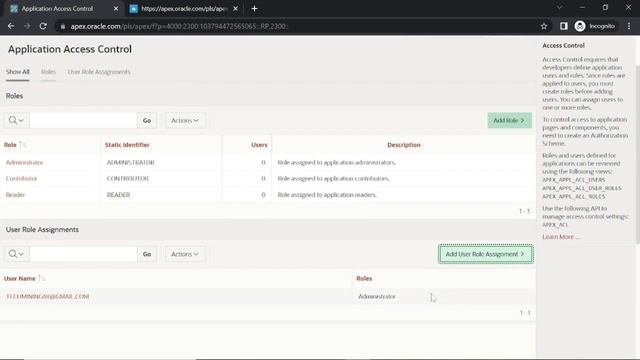The image size is (640, 360).
Task: Open the Administrator role link
Action: (x=24, y=162)
